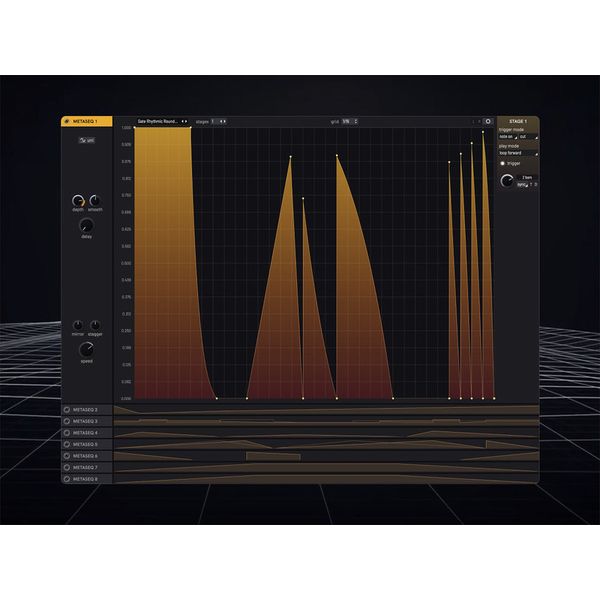The image size is (600, 600).
Task: Toggle the METASEQ 2 circle icon
Action: 67,409
